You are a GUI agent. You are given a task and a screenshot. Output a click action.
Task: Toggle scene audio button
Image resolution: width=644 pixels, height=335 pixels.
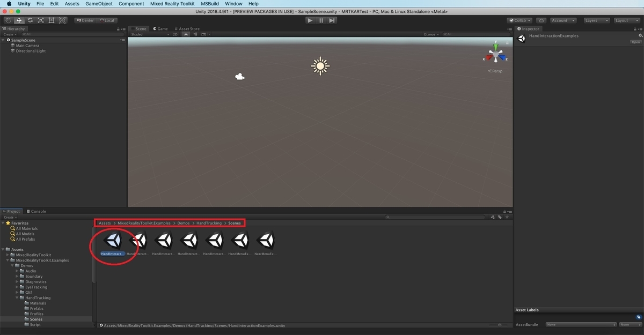click(x=195, y=34)
